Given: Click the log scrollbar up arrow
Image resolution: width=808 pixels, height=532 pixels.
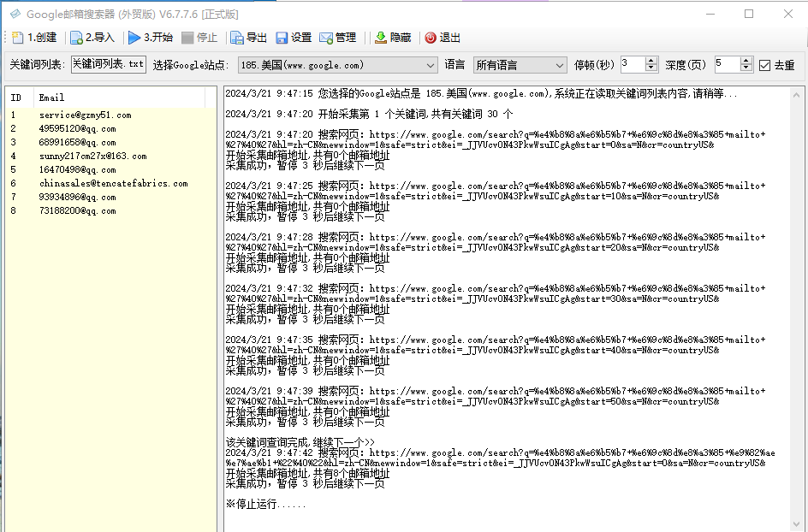Looking at the screenshot, I should click(796, 95).
